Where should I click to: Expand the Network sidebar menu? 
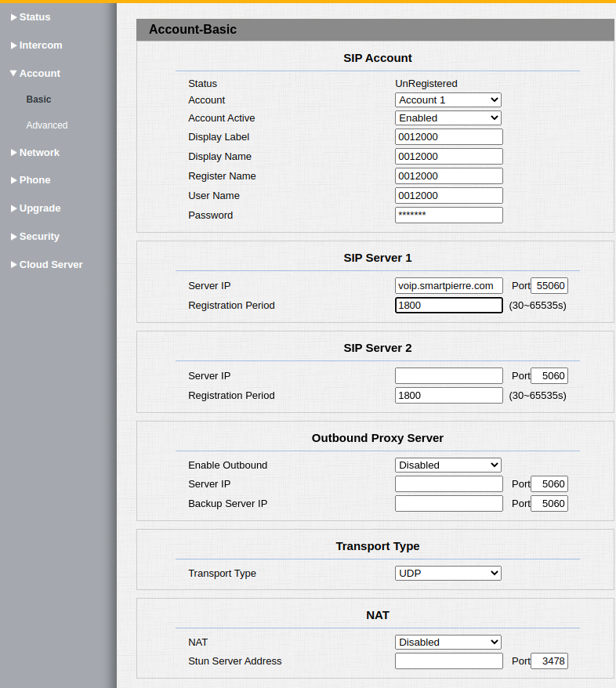click(x=39, y=153)
